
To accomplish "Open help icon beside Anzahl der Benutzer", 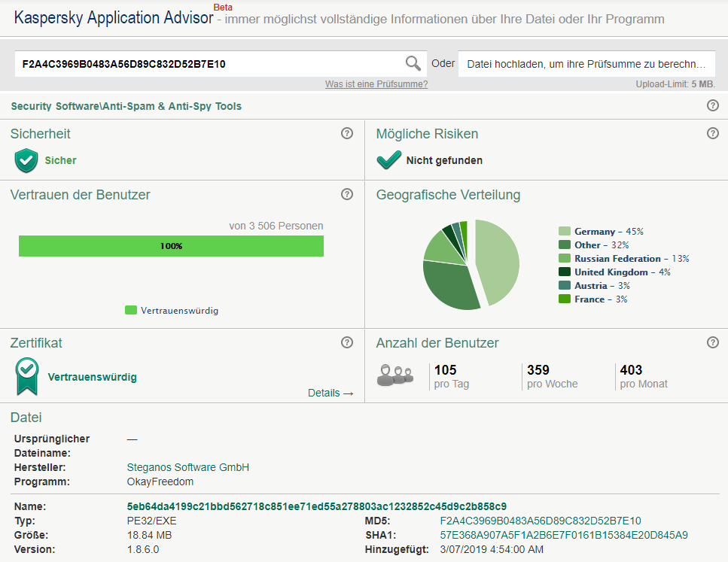I will click(713, 342).
